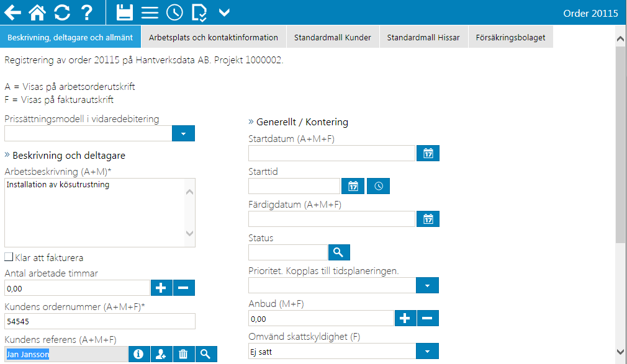Screen dimensions: 627x364
Task: Click the Order 20115 title text
Action: 590,13
